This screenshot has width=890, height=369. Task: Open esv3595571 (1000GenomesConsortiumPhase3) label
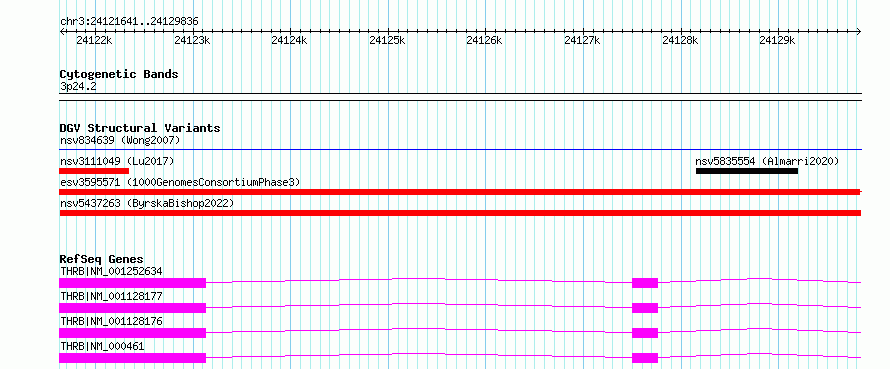180,182
